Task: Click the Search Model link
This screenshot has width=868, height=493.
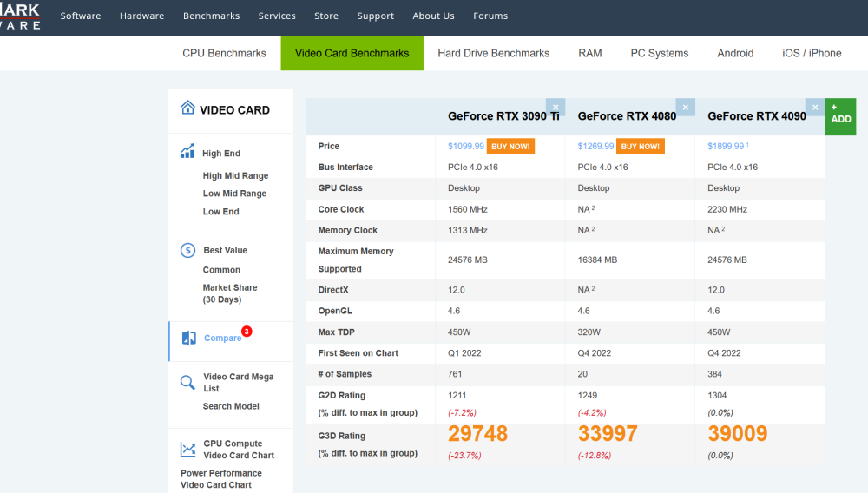Action: tap(231, 406)
